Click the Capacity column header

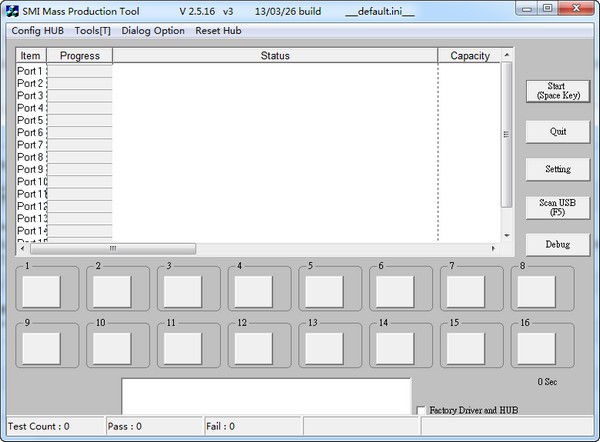tap(470, 56)
